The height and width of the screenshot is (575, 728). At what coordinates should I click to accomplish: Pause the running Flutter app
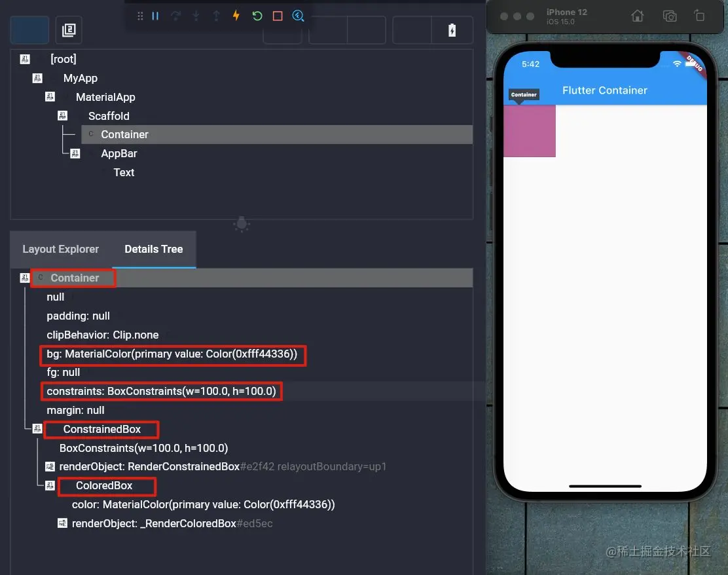pyautogui.click(x=155, y=16)
